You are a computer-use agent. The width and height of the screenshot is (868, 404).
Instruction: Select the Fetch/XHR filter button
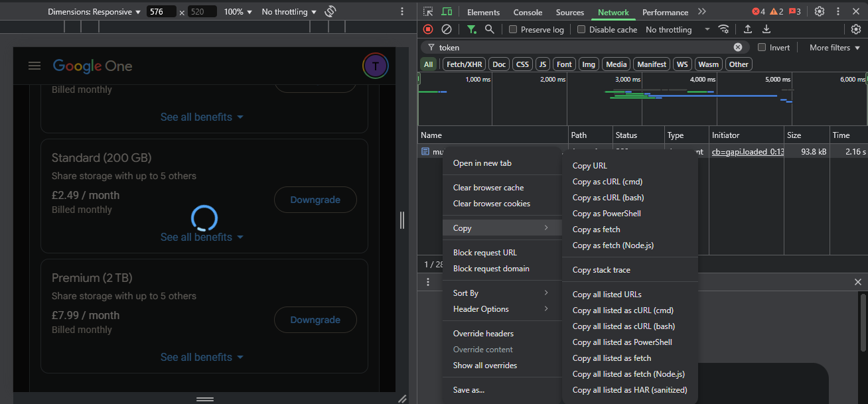pyautogui.click(x=464, y=64)
